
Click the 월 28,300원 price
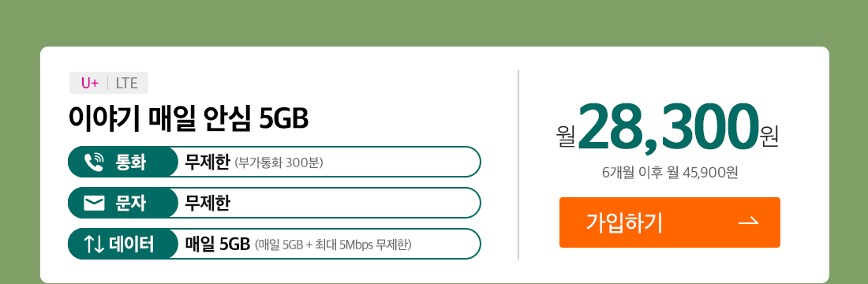[668, 128]
